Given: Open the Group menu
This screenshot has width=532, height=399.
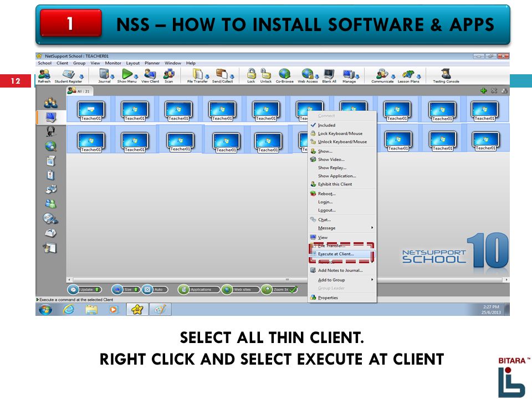Looking at the screenshot, I should pos(79,63).
